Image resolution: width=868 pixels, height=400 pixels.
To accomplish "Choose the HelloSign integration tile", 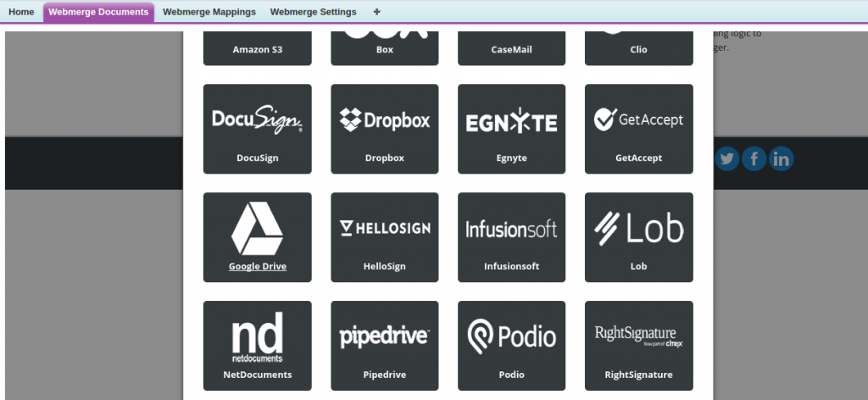I will pos(384,237).
